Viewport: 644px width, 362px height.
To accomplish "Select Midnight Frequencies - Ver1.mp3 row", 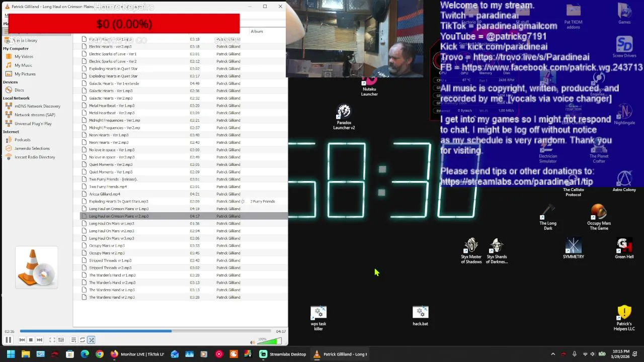I will (x=184, y=120).
